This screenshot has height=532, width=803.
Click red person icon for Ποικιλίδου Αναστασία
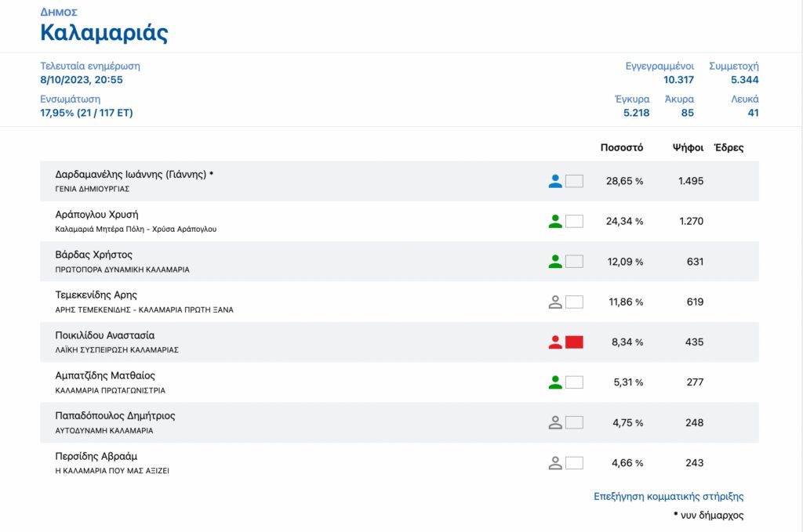tap(555, 342)
